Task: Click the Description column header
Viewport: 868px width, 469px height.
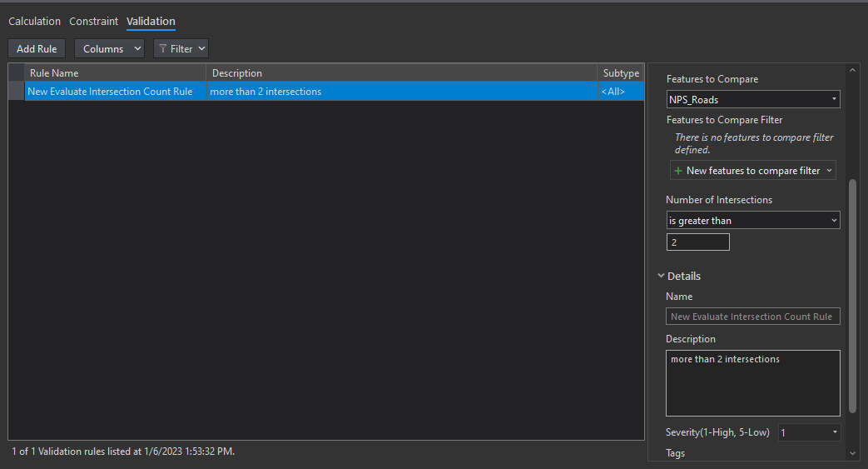Action: coord(401,73)
